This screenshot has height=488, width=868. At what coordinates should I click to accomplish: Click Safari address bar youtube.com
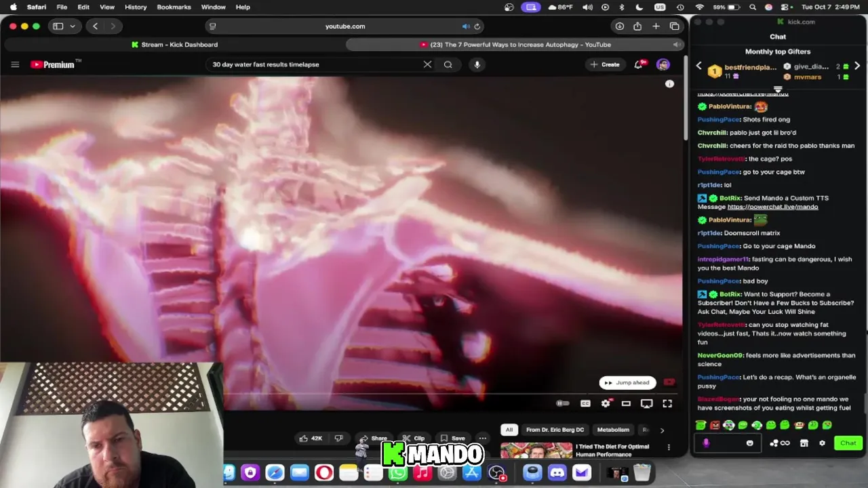[345, 26]
